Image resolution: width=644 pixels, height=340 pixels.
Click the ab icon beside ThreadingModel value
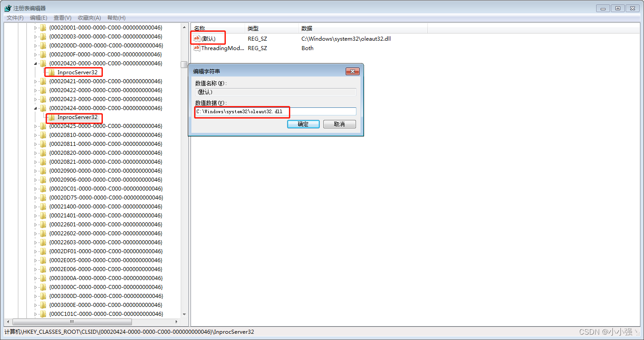197,48
